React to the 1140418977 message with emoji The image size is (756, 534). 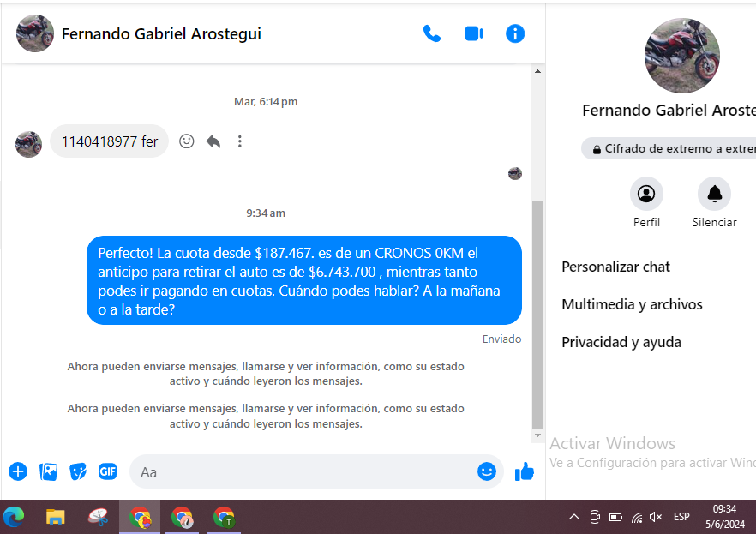click(187, 141)
